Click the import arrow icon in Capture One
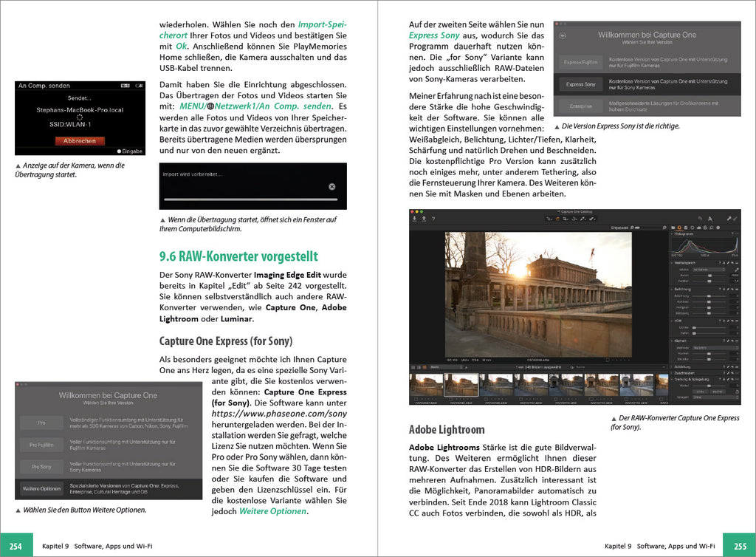This screenshot has width=756, height=557. tap(415, 219)
